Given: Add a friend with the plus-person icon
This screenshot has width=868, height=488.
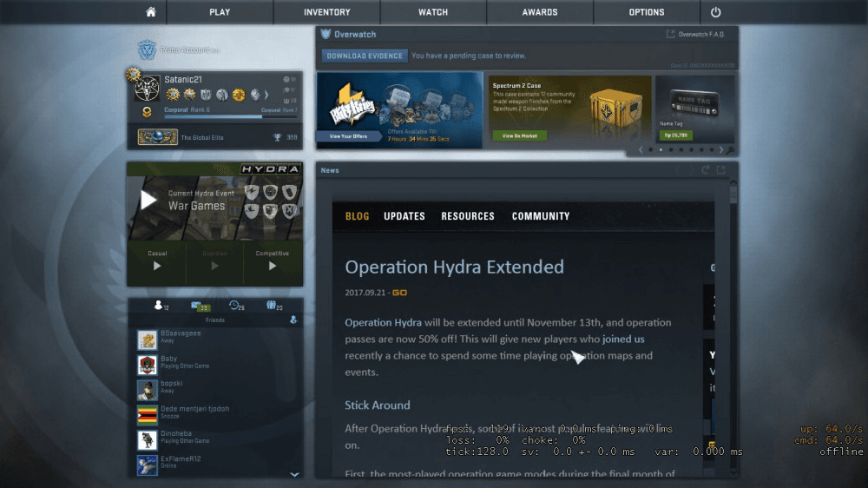Looking at the screenshot, I should (293, 320).
